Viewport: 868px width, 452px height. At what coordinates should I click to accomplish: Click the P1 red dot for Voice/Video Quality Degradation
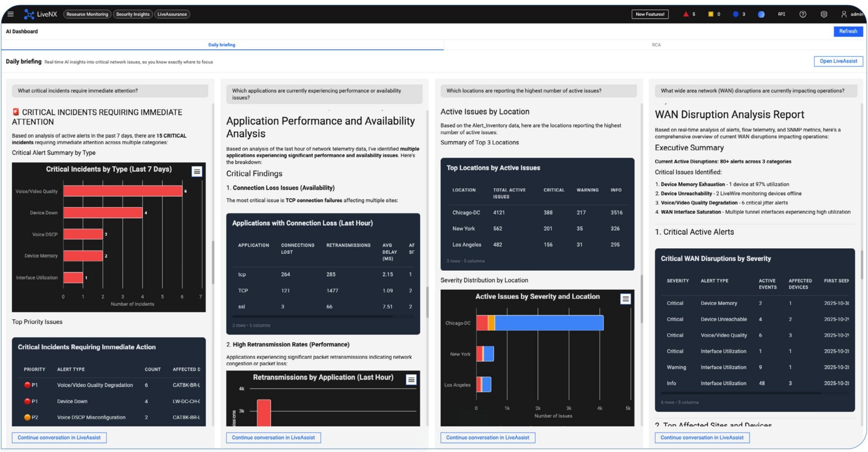[x=28, y=385]
